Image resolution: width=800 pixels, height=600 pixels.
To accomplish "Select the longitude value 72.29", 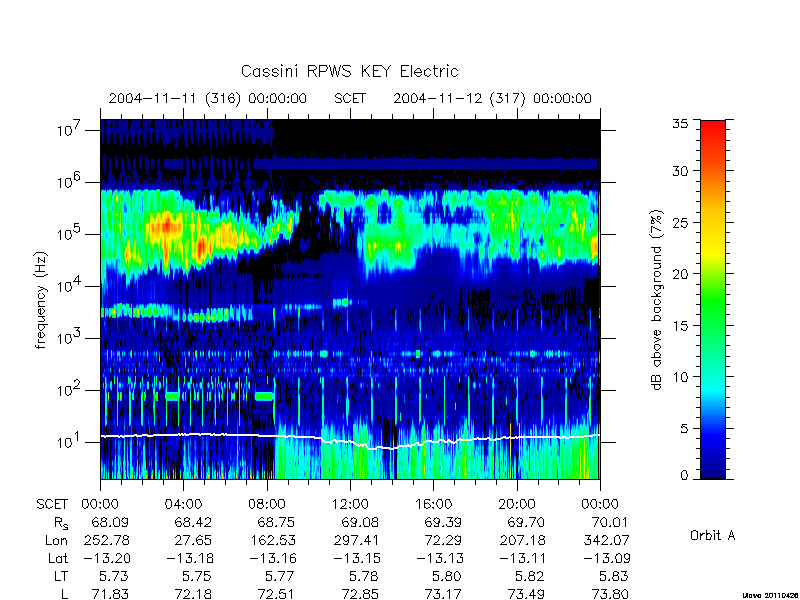I will coord(443,540).
